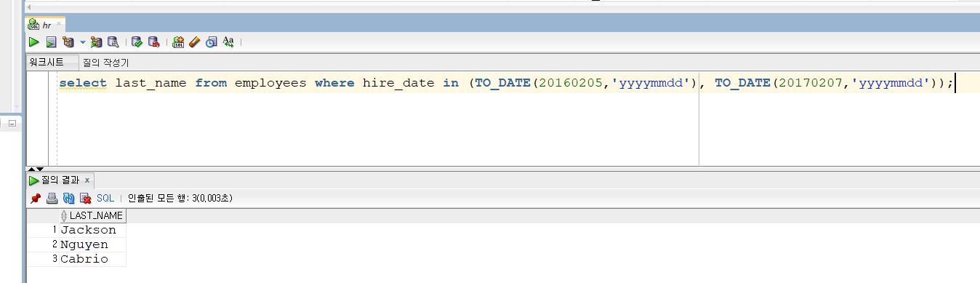Click the print icon in the results toolbar
The height and width of the screenshot is (283, 980).
(x=52, y=198)
